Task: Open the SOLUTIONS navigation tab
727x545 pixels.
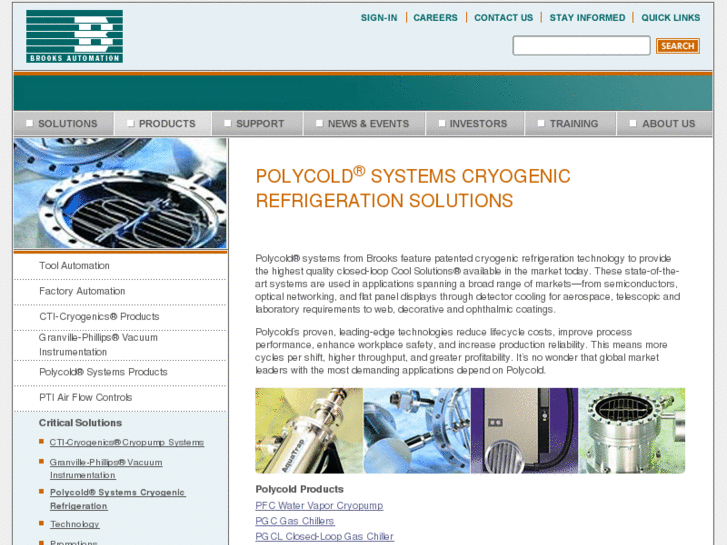Action: [64, 124]
